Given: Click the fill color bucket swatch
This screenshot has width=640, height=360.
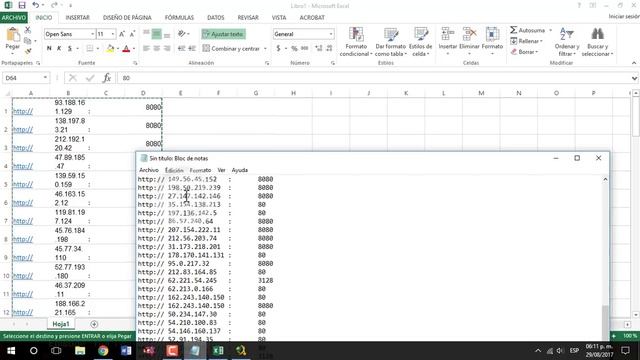Looking at the screenshot, I should tap(110, 49).
